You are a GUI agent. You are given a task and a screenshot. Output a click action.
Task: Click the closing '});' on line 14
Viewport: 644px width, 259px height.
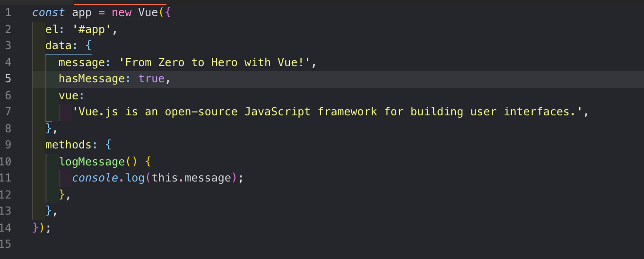point(42,228)
